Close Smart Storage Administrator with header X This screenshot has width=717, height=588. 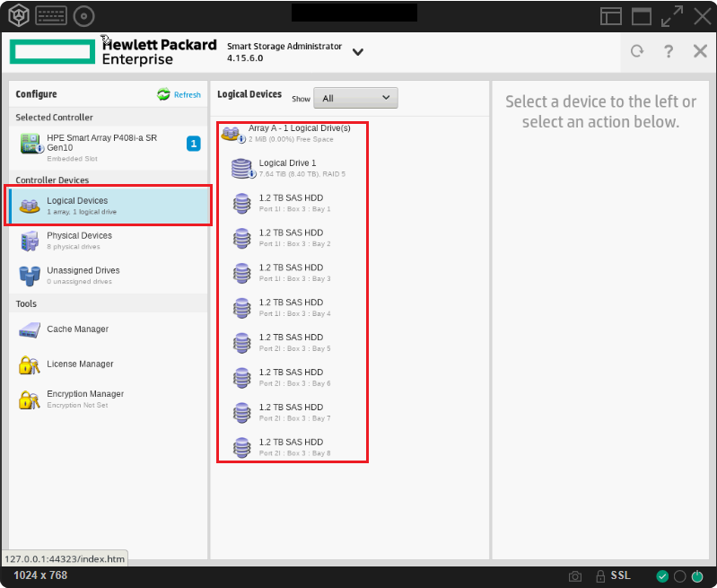tap(700, 51)
